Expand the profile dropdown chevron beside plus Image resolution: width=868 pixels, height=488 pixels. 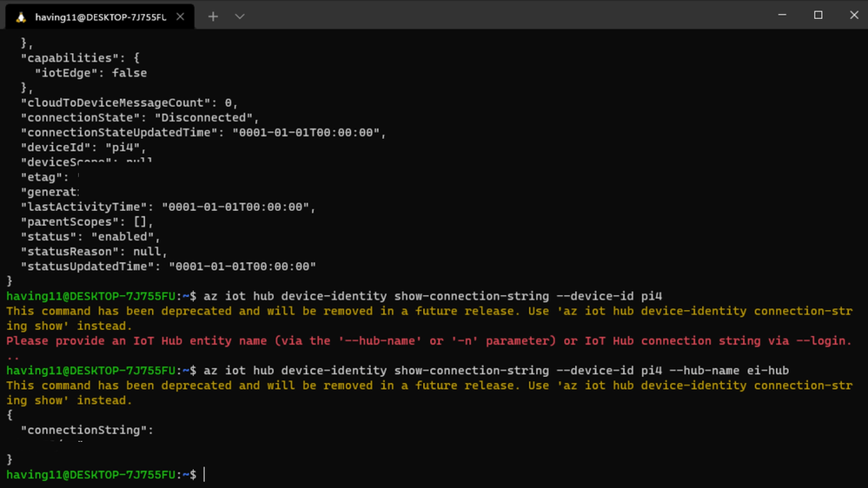click(x=240, y=16)
